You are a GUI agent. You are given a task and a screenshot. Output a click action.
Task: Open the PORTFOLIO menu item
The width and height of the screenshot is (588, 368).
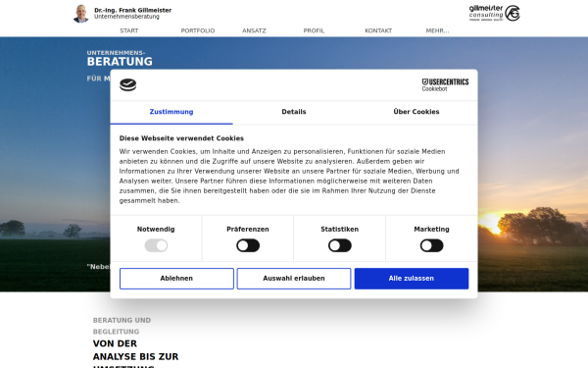click(198, 30)
